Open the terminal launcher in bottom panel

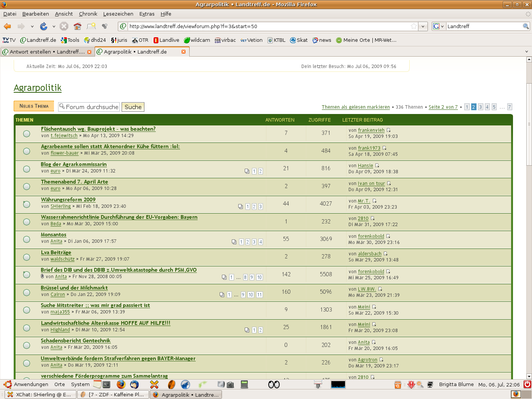pyautogui.click(x=106, y=385)
